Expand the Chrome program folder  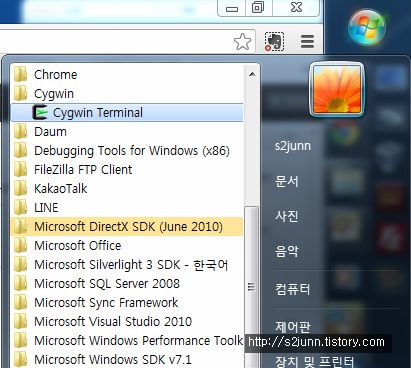pyautogui.click(x=127, y=74)
